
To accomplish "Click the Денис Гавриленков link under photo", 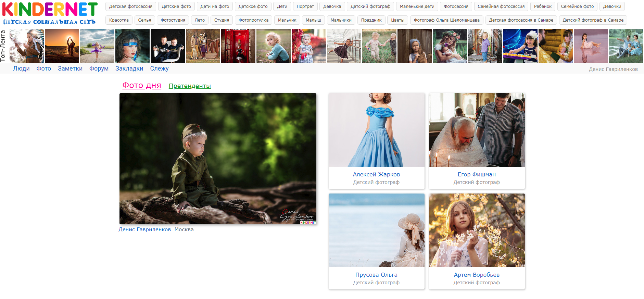I will point(144,229).
